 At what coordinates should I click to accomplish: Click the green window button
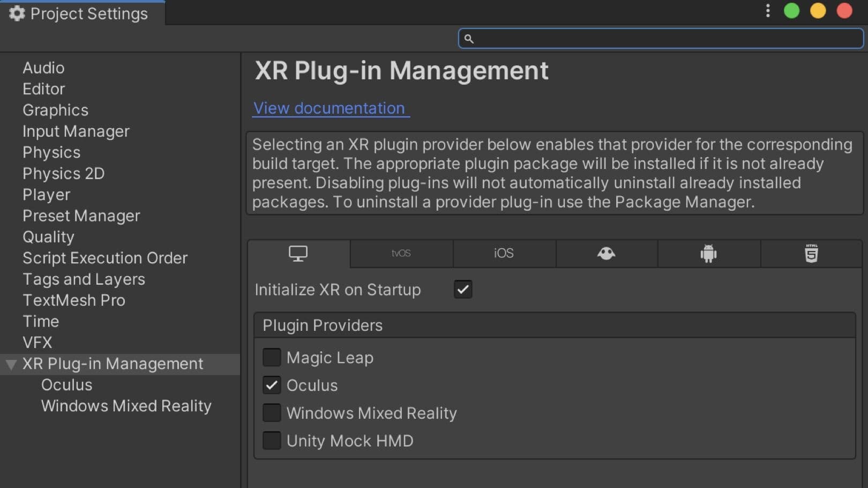tap(791, 11)
